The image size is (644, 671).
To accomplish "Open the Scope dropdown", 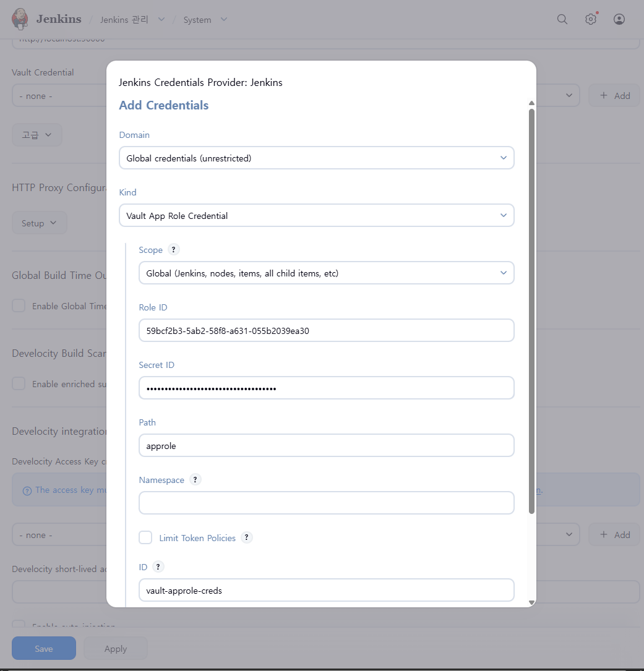I will click(326, 273).
